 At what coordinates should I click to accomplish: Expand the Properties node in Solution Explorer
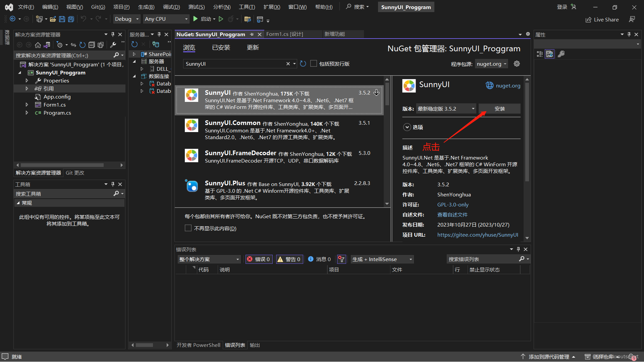[x=27, y=80]
